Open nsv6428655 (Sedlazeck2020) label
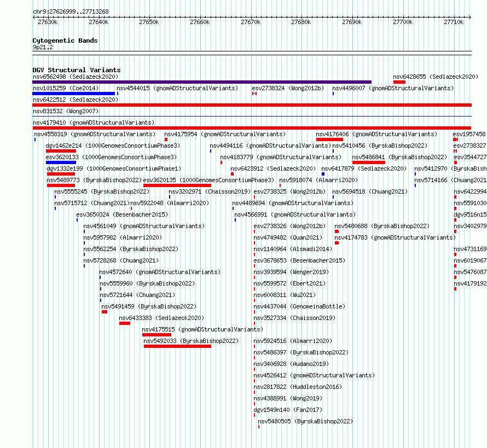 coord(436,77)
